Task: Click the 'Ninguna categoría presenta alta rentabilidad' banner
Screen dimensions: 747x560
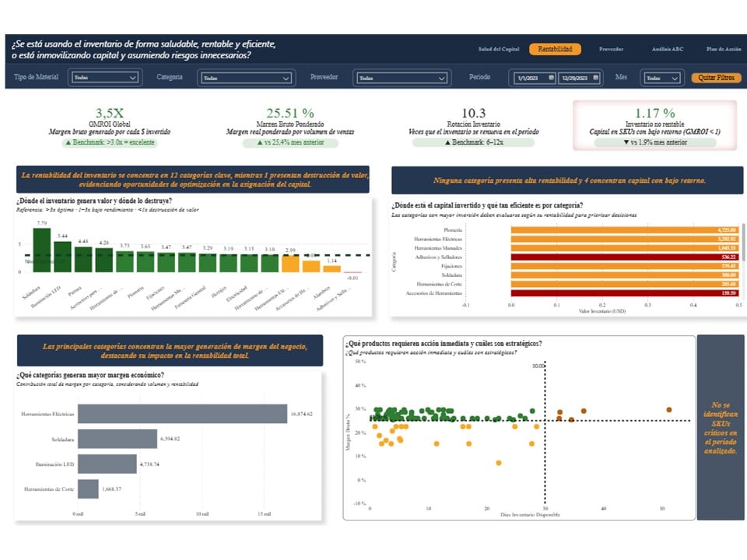Action: [567, 180]
